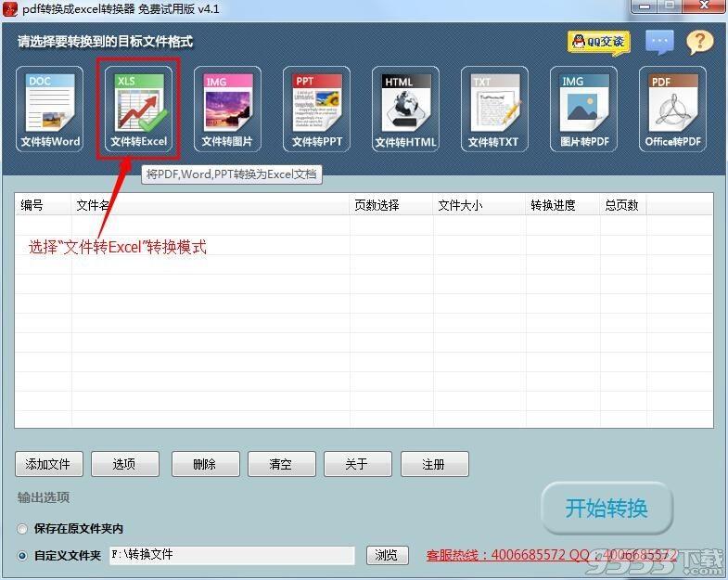Minimize the converter window

coord(645,6)
